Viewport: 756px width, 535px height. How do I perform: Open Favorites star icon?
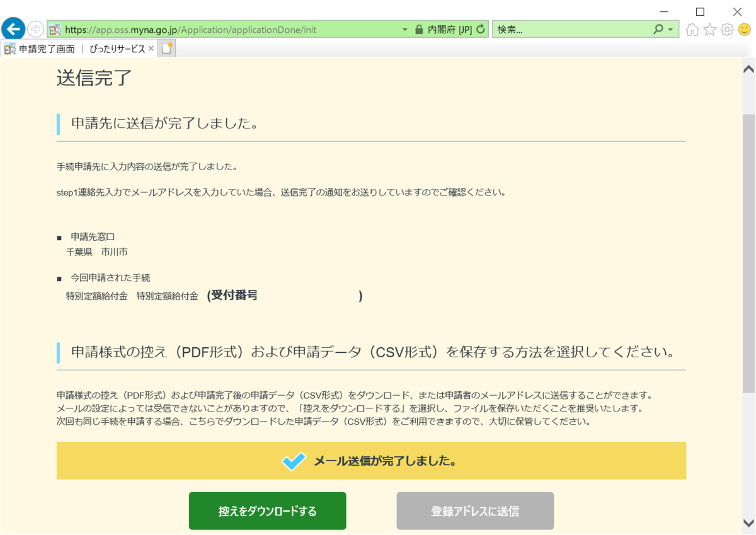(710, 29)
